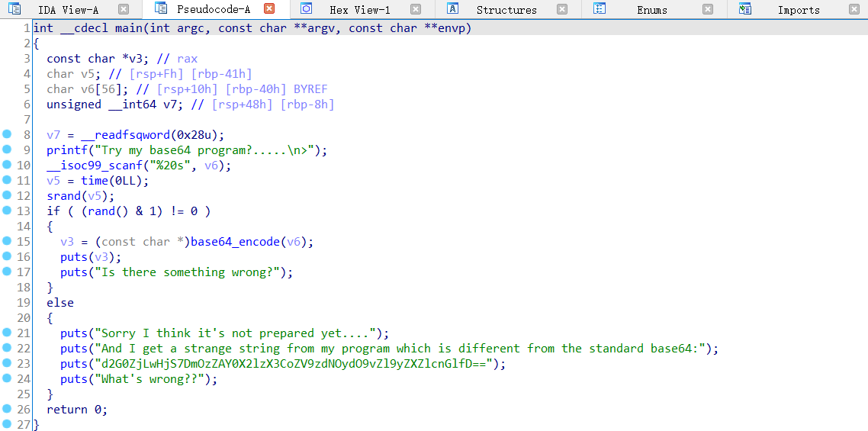The width and height of the screenshot is (868, 431).
Task: Toggle breakpoint dot on line 15
Action: pyautogui.click(x=7, y=241)
